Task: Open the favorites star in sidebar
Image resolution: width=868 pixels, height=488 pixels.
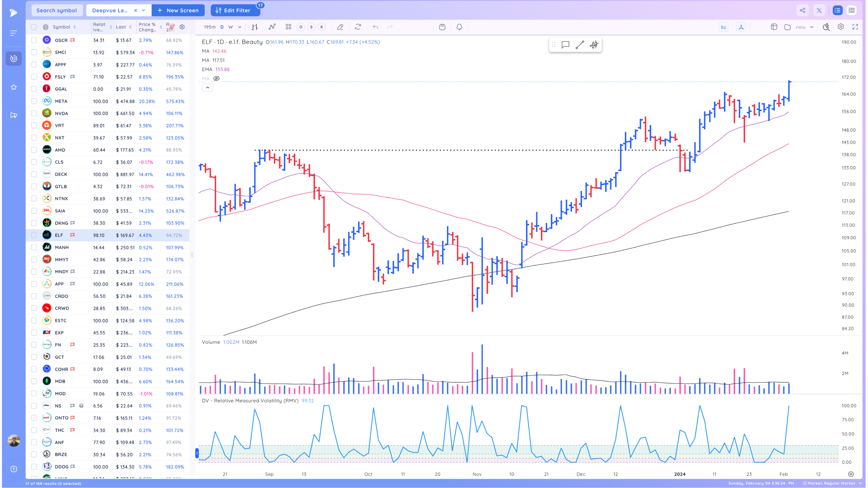Action: pos(13,87)
